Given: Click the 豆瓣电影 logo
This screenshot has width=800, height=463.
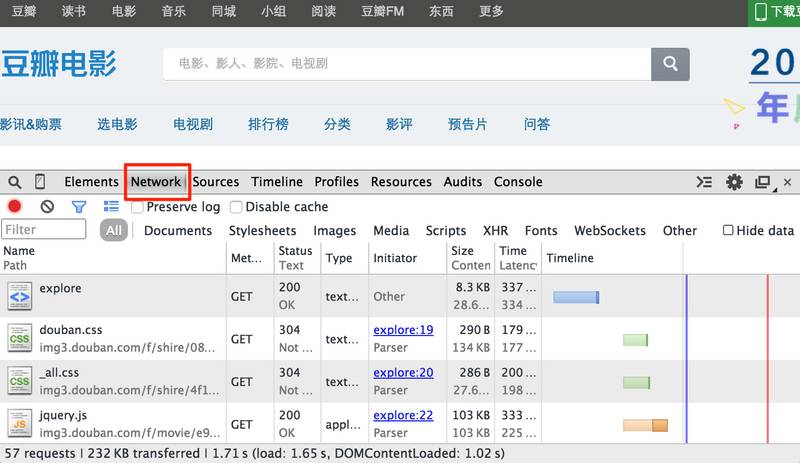Looking at the screenshot, I should click(59, 64).
